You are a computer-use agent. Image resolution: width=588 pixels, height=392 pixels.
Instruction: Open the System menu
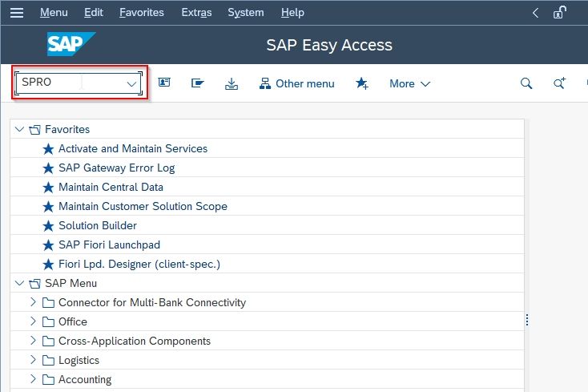[x=246, y=12]
